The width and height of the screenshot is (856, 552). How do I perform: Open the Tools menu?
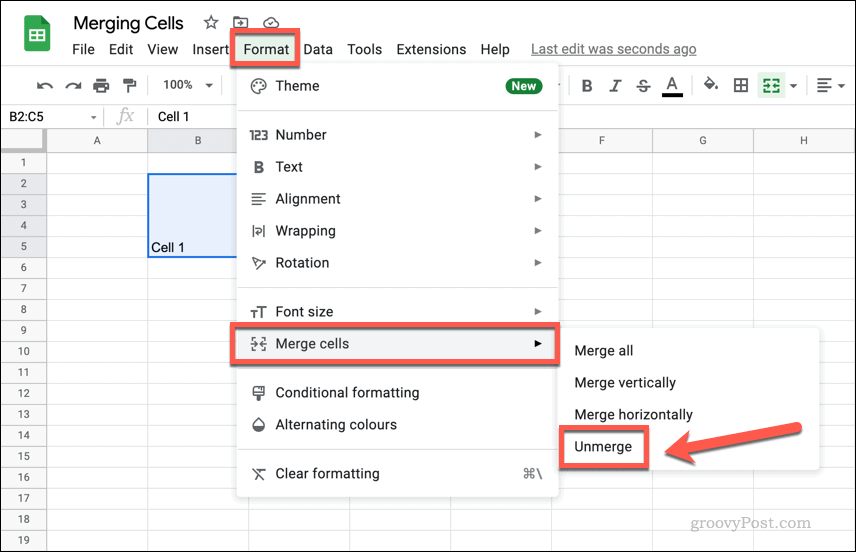point(365,49)
